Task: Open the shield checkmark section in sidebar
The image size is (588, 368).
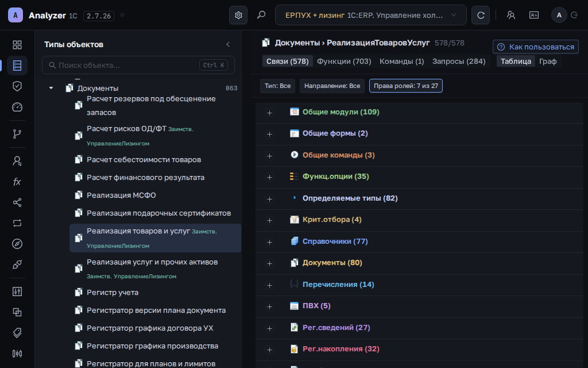Action: click(17, 86)
